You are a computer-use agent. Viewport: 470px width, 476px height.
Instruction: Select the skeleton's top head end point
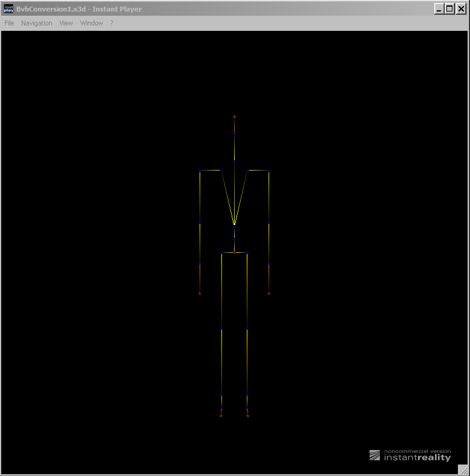pyautogui.click(x=234, y=117)
